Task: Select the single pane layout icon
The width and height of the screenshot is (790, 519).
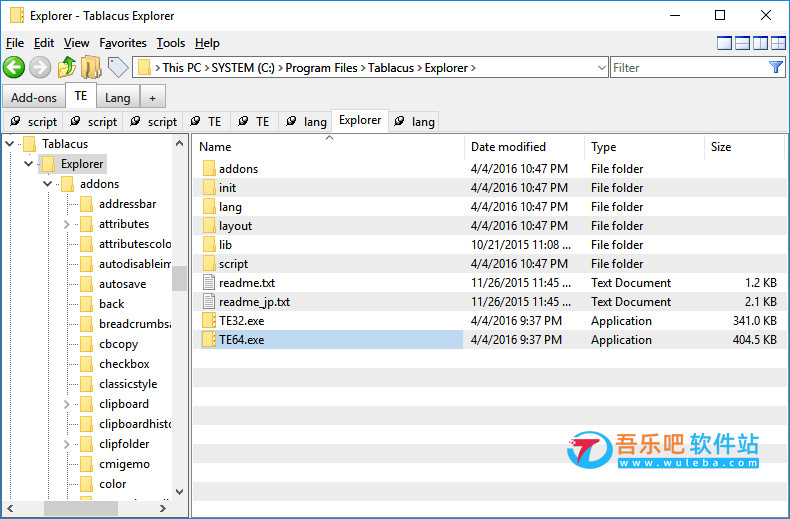Action: pos(724,43)
